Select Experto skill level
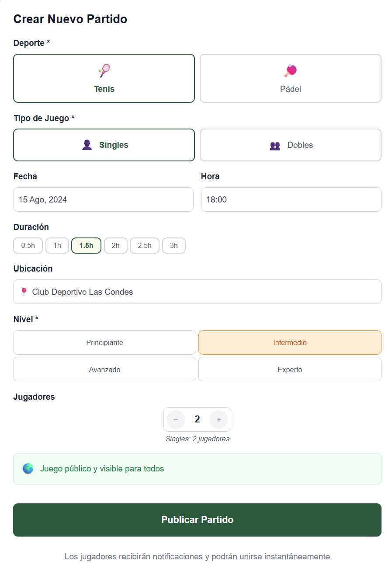Screen dimensions: 392x572 pos(290,369)
